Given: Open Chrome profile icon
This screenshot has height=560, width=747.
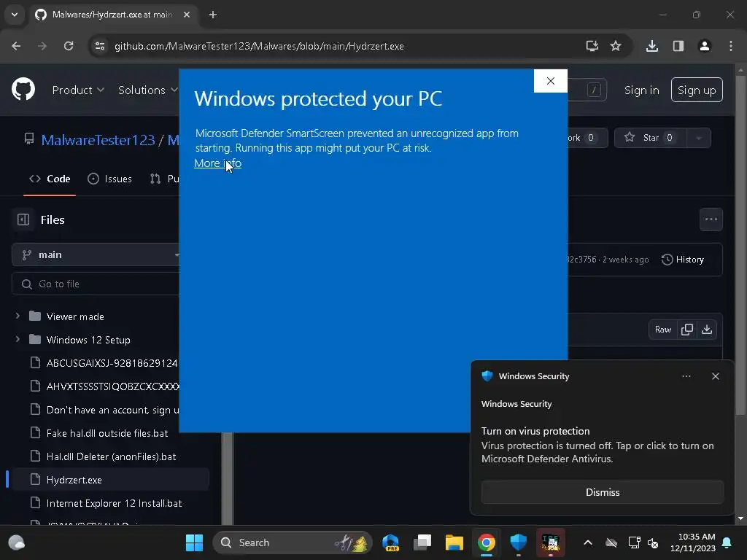Looking at the screenshot, I should (704, 46).
